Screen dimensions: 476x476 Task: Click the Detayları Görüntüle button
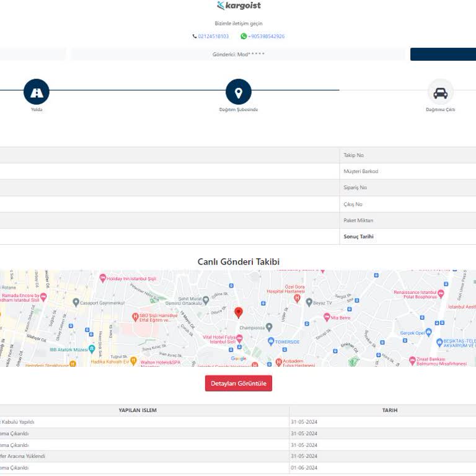pos(239,384)
